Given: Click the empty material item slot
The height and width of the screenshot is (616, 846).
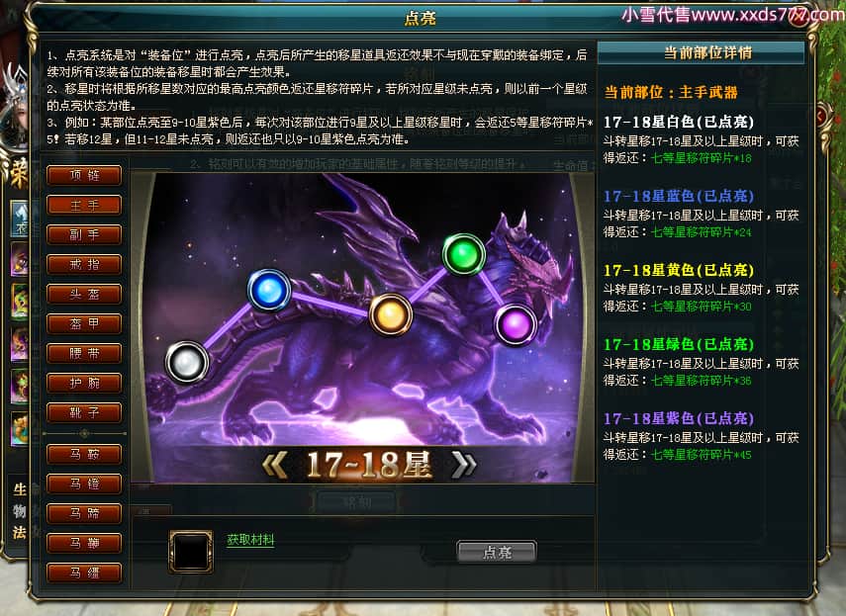Looking at the screenshot, I should (190, 551).
